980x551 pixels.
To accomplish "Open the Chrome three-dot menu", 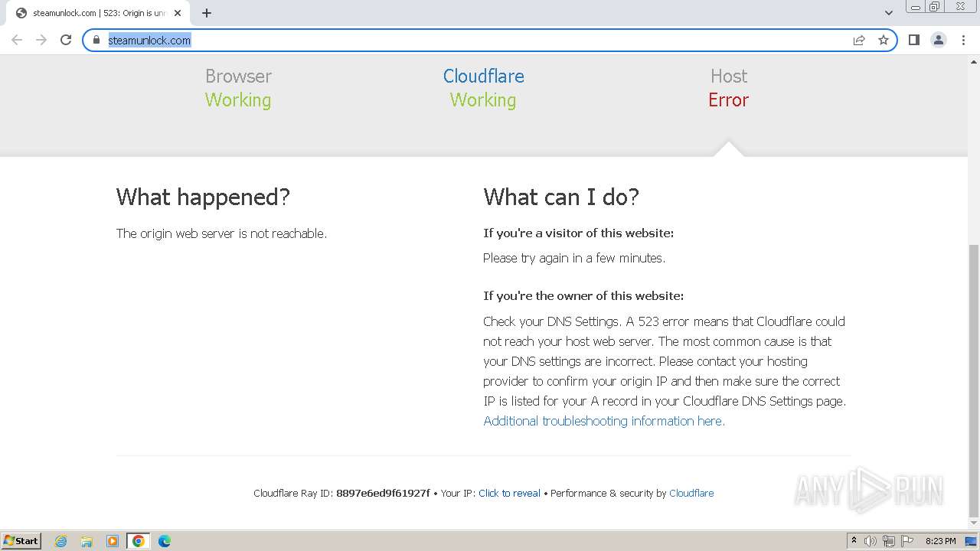I will point(963,40).
